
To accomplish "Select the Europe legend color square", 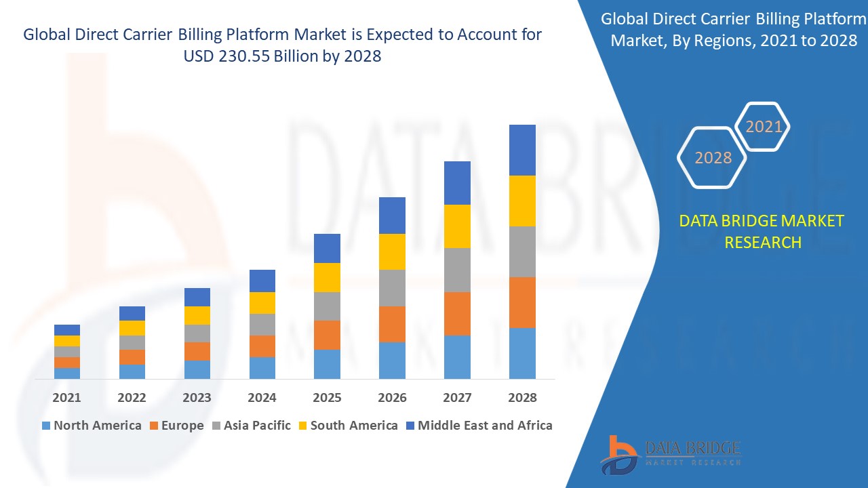I will tap(154, 426).
